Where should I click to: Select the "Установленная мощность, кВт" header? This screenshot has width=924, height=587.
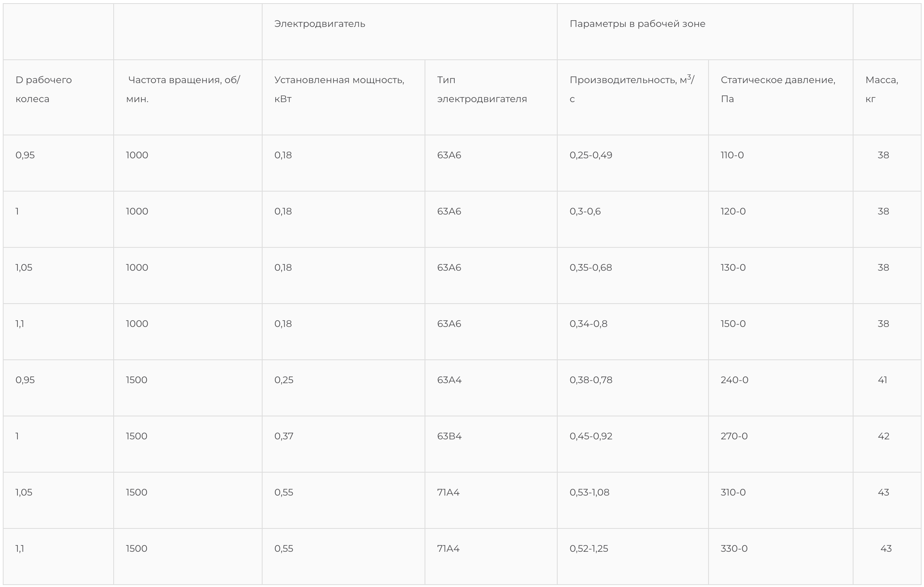[x=339, y=89]
